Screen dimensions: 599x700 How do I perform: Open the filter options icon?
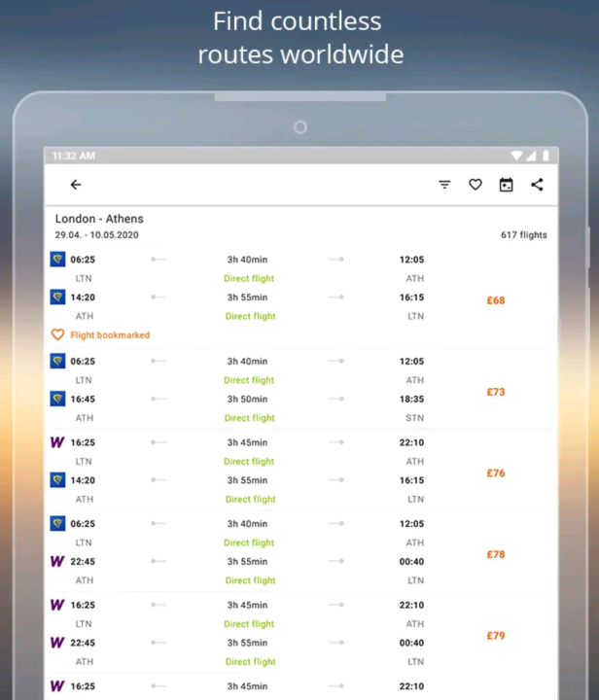tap(444, 185)
